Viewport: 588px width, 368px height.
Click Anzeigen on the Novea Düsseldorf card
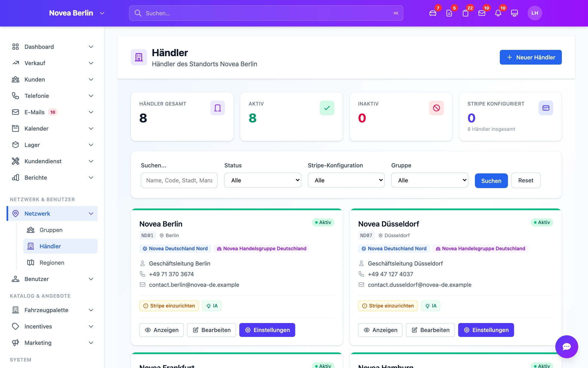click(x=380, y=330)
